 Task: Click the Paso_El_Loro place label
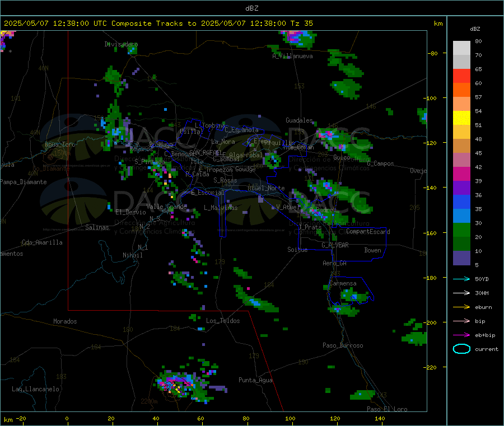coord(387,409)
